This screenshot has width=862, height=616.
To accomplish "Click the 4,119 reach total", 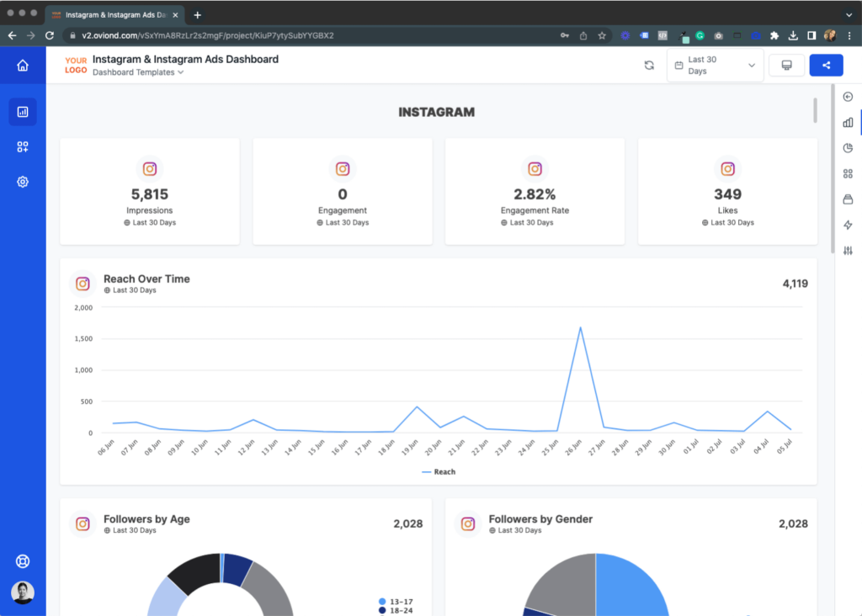I will point(795,284).
